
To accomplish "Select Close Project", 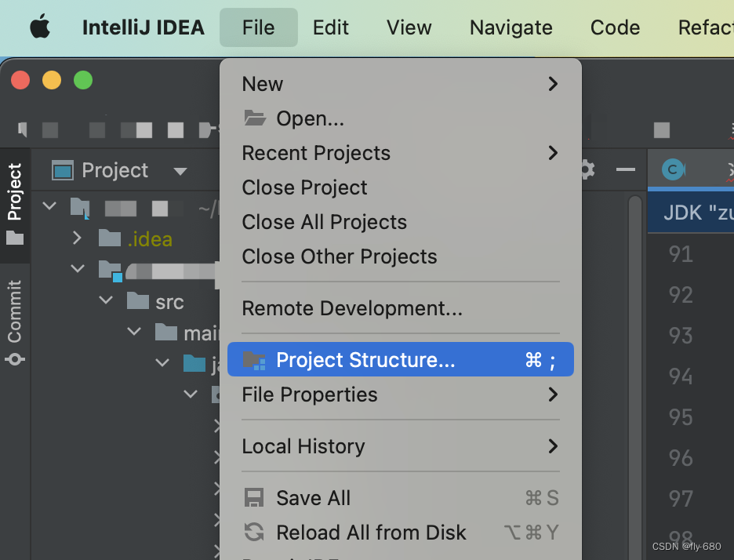I will (x=400, y=187).
